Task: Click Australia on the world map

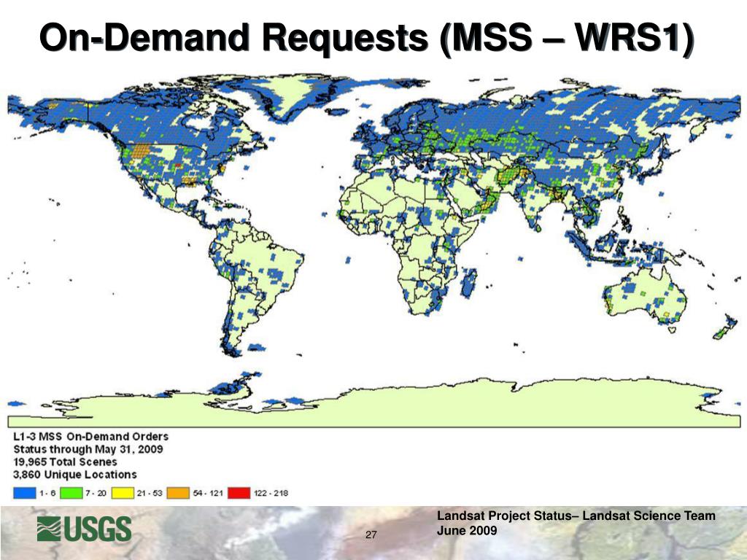Action: tap(645, 297)
